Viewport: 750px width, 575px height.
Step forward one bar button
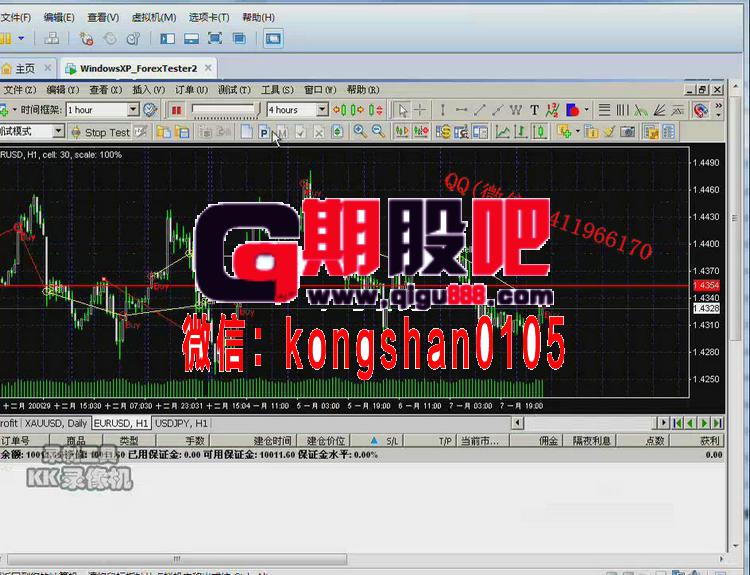pyautogui.click(x=357, y=111)
